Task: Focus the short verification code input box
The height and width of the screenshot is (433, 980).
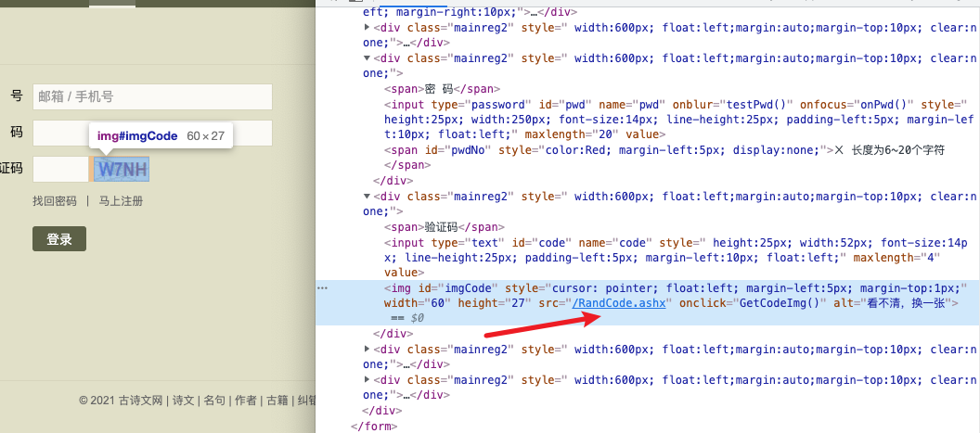Action: click(60, 170)
